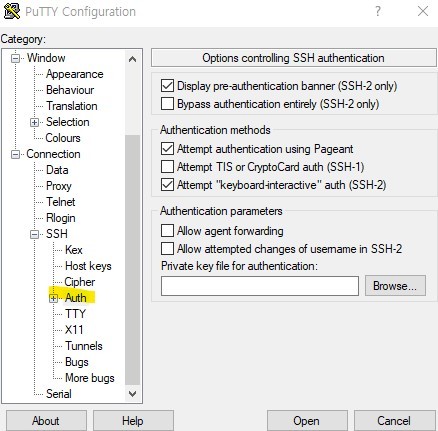Close the PuTTY Configuration window
Screen dimensions: 438x431
click(423, 12)
